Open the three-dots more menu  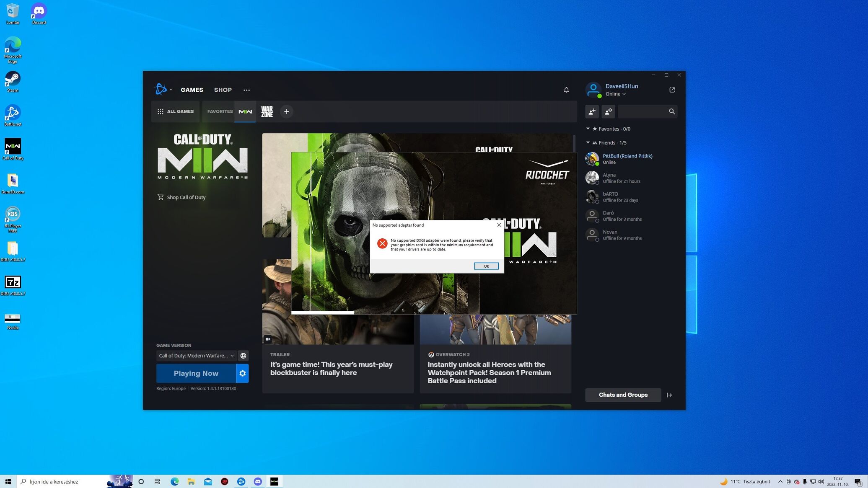point(246,90)
